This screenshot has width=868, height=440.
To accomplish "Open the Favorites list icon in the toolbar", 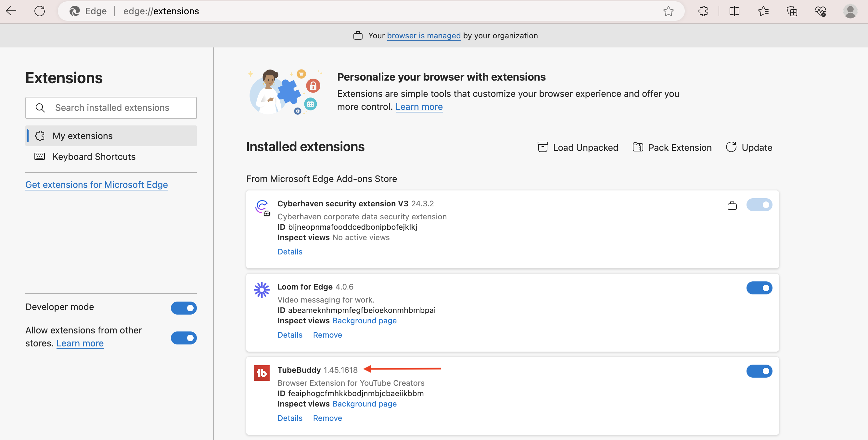I will pyautogui.click(x=763, y=11).
